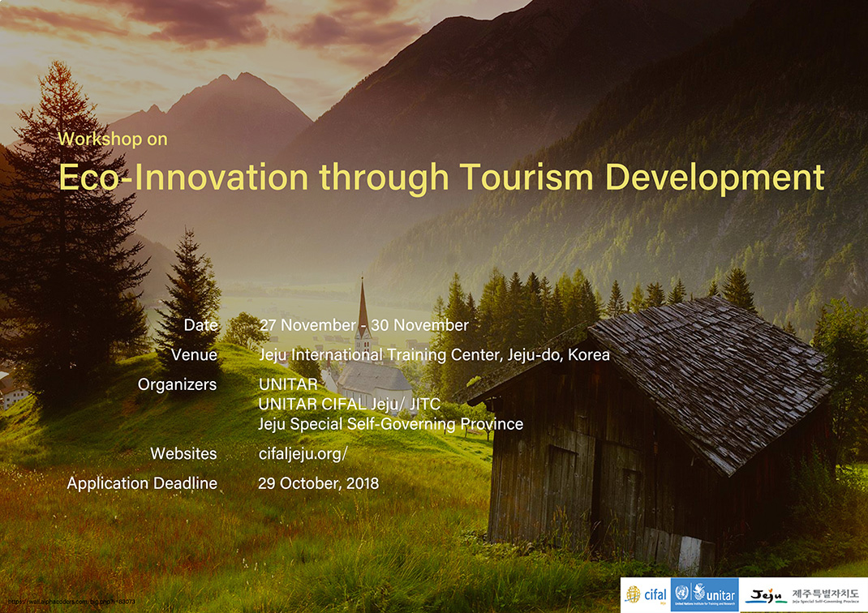868x613 pixels.
Task: Click the small source URL text at bottom-left
Action: (71, 602)
